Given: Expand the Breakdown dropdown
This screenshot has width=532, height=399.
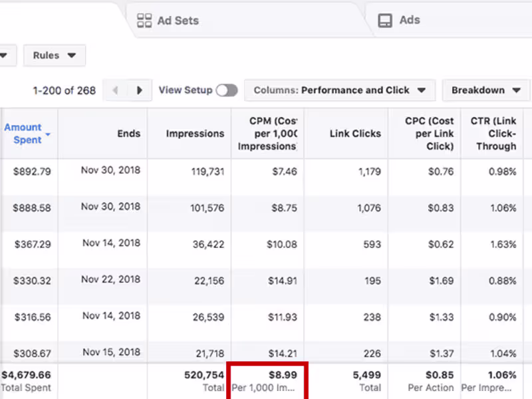Looking at the screenshot, I should pyautogui.click(x=486, y=90).
